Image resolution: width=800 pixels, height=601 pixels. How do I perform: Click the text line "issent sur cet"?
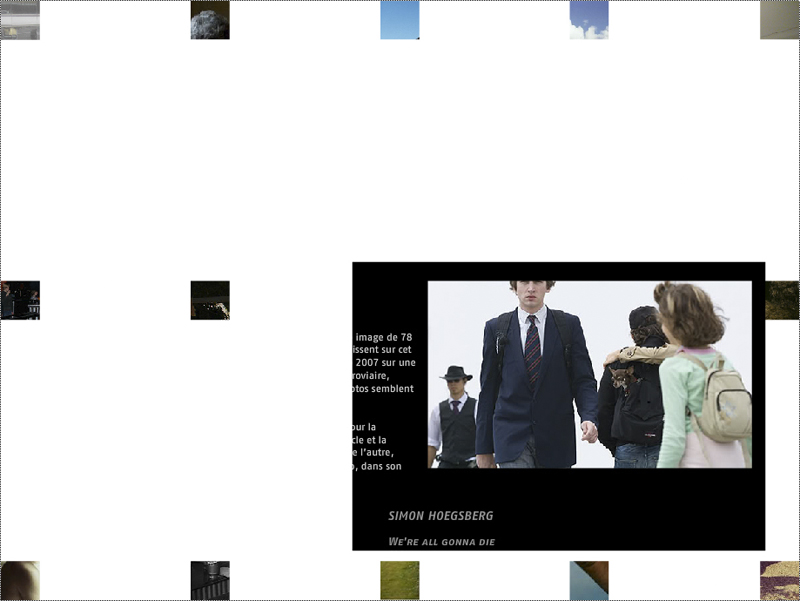point(382,350)
